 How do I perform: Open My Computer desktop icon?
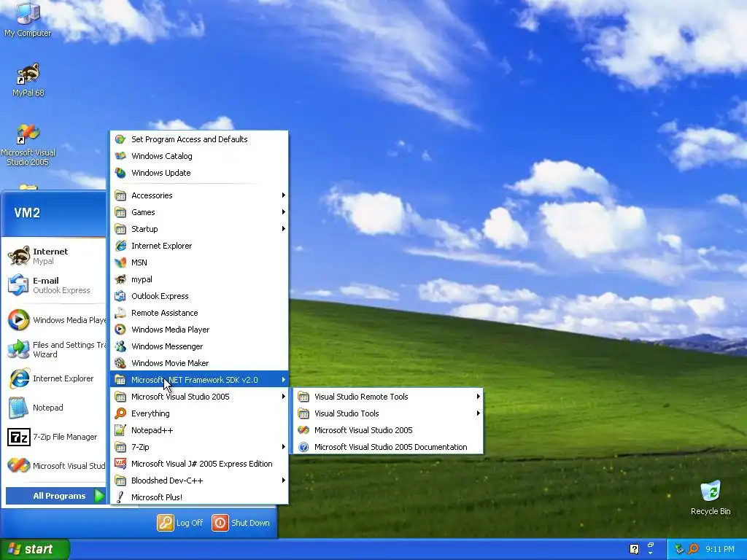pos(28,19)
